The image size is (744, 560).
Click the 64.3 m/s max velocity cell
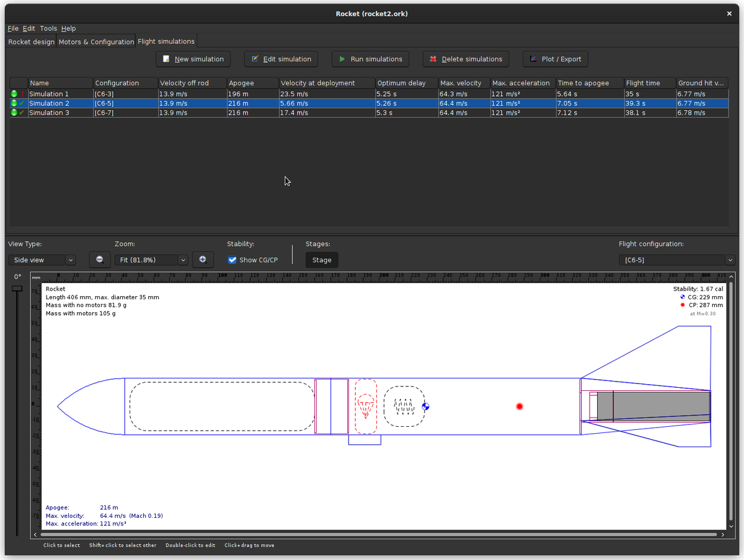[x=464, y=94]
